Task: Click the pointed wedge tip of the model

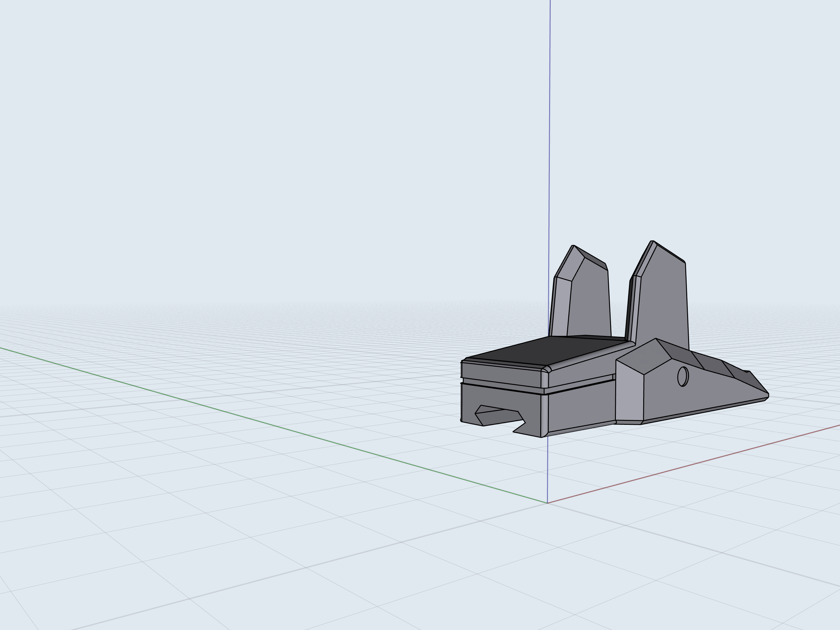Action: [766, 395]
